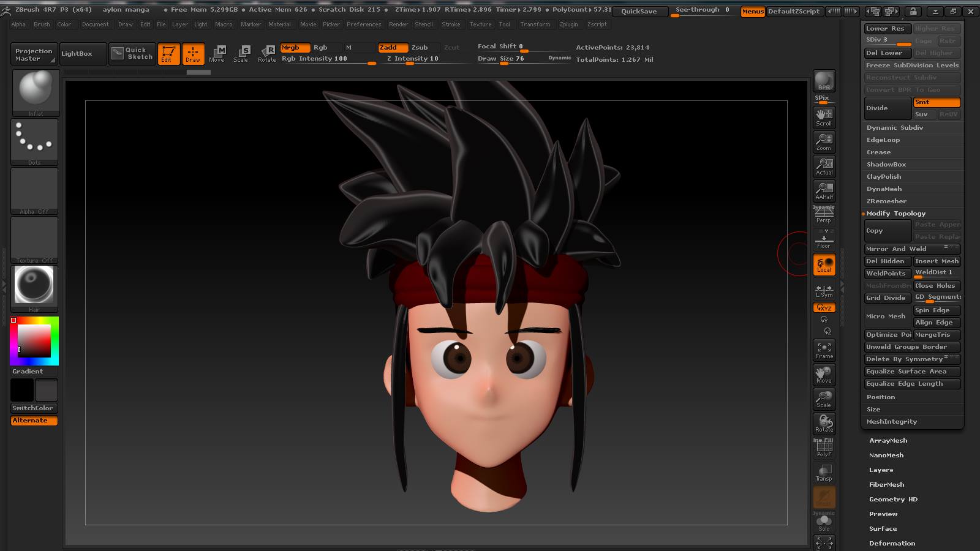The image size is (980, 551).
Task: Toggle the Alternate button
Action: click(x=34, y=421)
